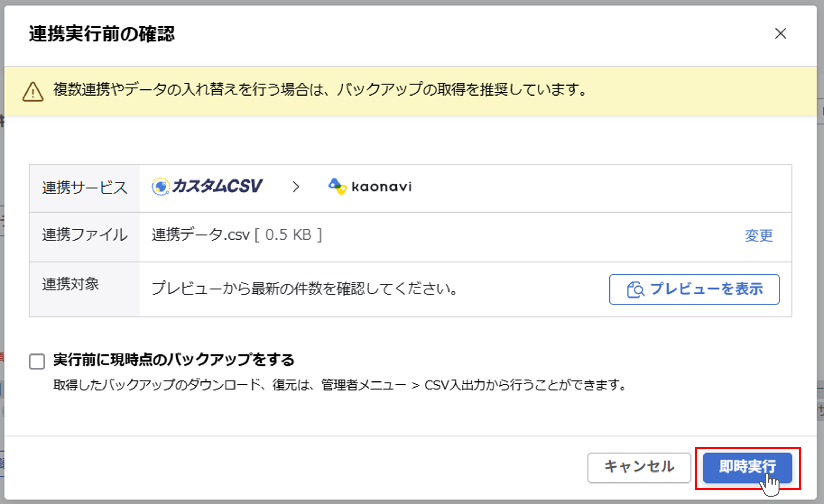Click the kaonavi service logo

(x=370, y=187)
